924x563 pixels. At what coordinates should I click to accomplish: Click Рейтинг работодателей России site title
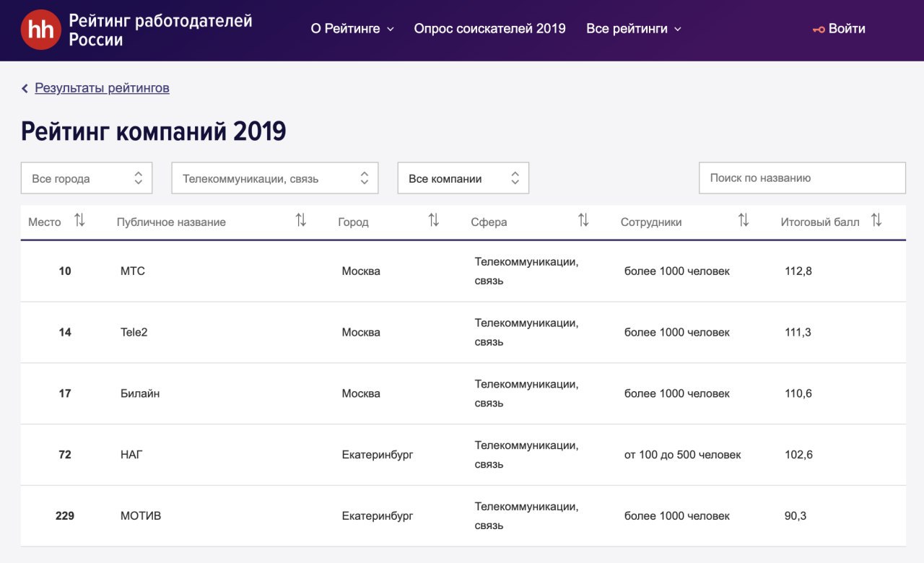coord(160,30)
